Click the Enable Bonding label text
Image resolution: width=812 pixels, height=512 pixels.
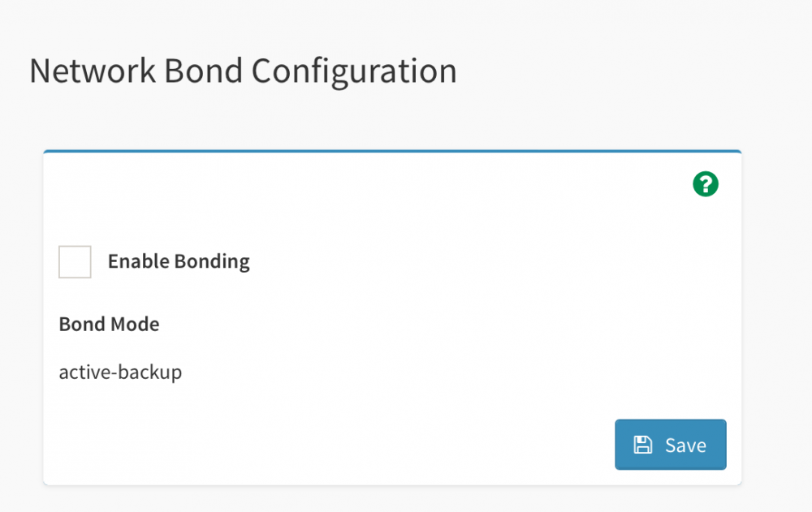[x=179, y=261]
